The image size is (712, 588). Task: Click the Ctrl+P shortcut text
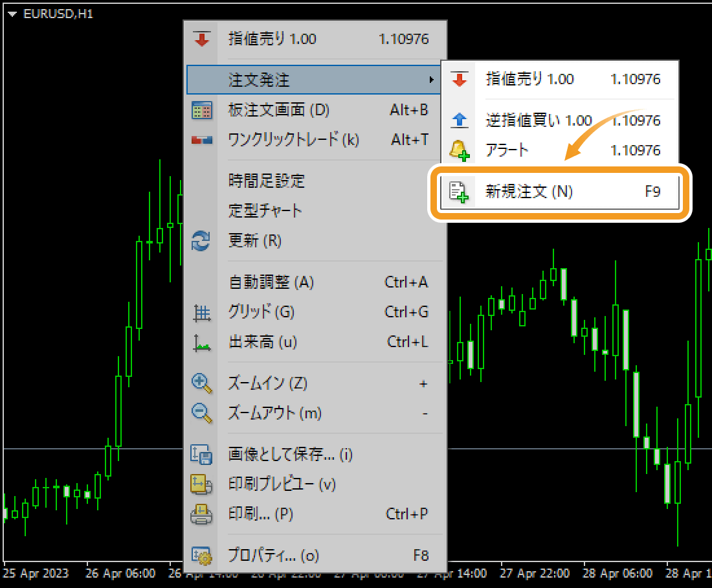pyautogui.click(x=406, y=514)
